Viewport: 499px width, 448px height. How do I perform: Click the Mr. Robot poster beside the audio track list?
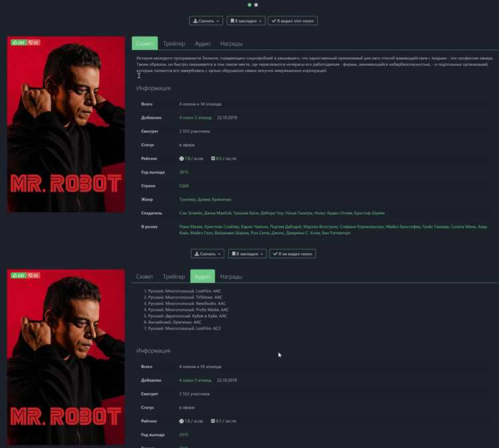point(66,357)
